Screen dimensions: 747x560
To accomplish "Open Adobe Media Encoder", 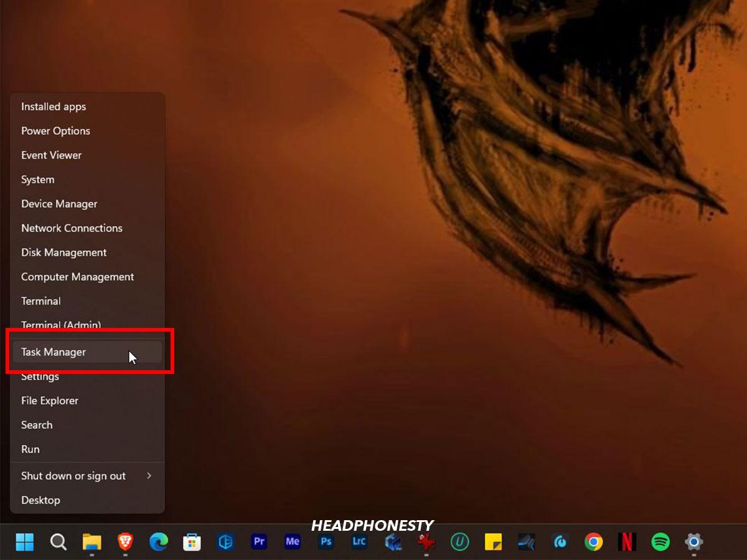I will pyautogui.click(x=292, y=542).
